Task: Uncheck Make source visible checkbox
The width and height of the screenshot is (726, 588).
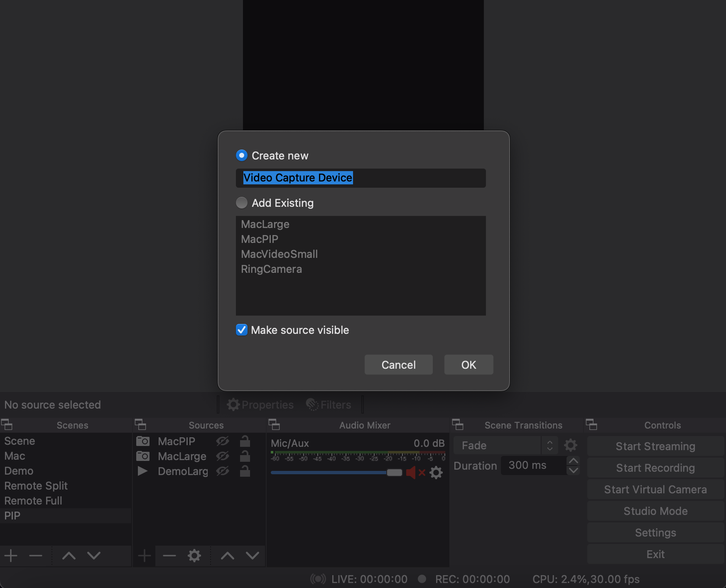Action: 242,330
